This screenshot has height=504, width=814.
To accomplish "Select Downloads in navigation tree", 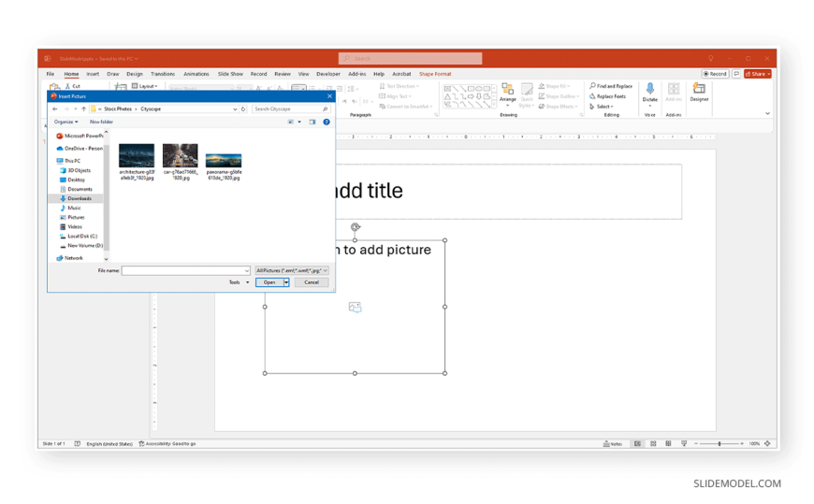I will (80, 199).
